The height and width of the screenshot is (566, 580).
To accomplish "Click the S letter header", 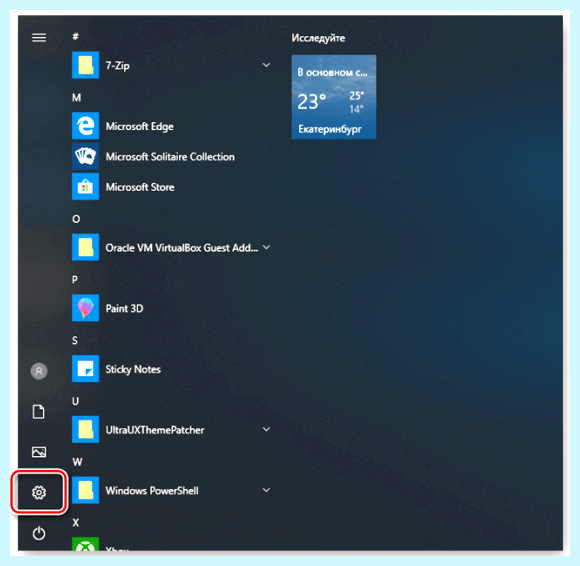I will coord(75,340).
